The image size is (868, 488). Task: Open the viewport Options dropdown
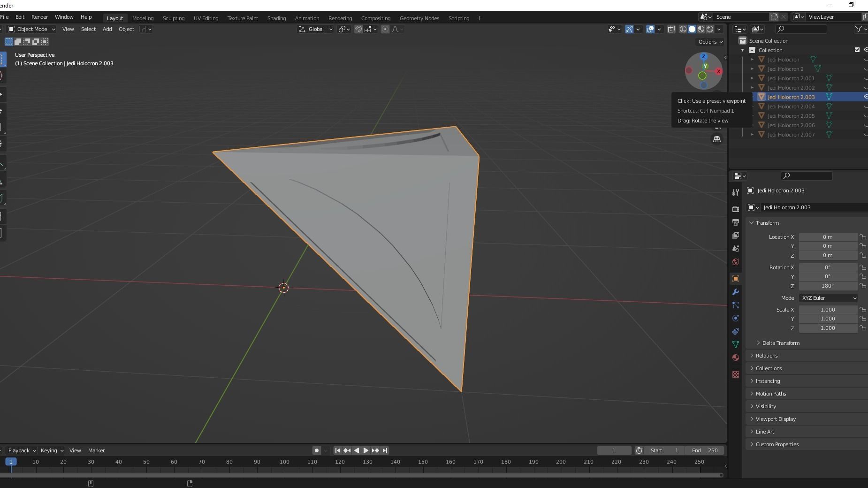(710, 42)
